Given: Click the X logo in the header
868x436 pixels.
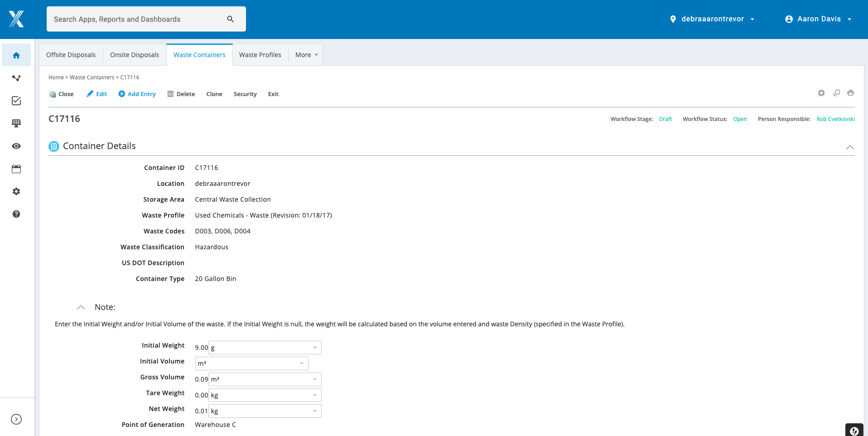Looking at the screenshot, I should 16,19.
